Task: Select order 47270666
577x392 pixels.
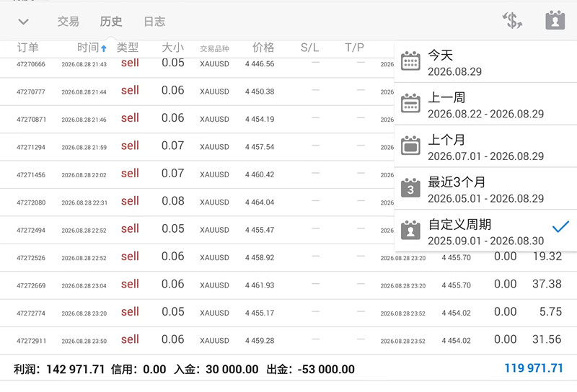Action: coord(31,64)
